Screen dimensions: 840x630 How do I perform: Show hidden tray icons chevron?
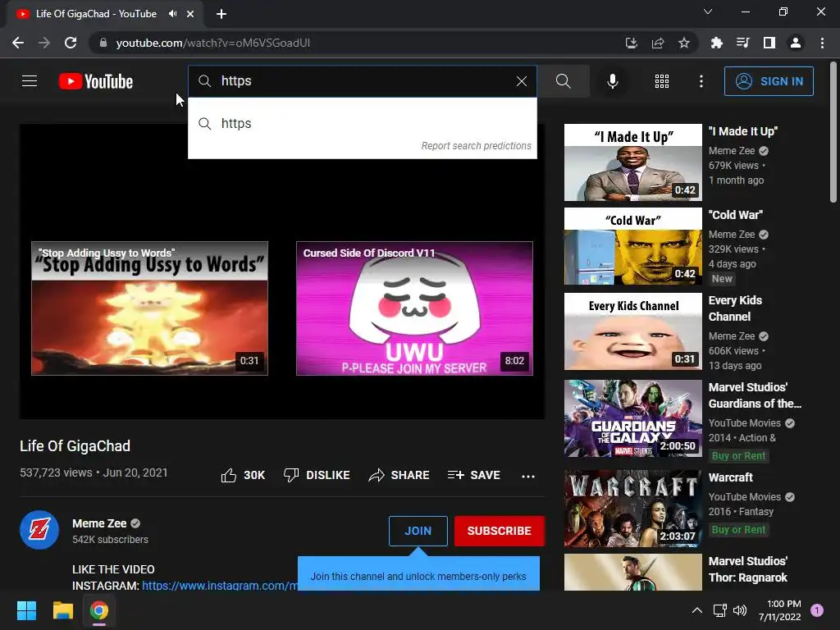[x=697, y=610]
